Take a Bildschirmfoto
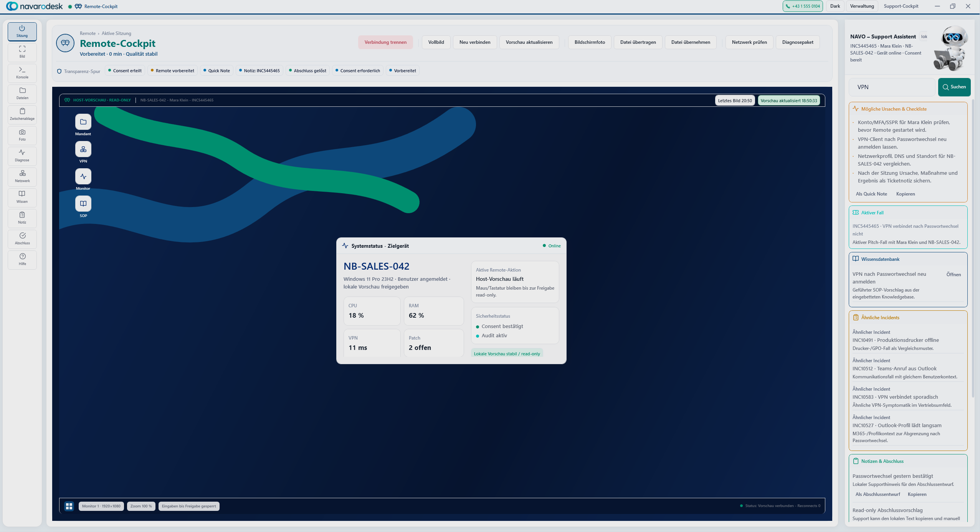The width and height of the screenshot is (980, 532). [590, 42]
